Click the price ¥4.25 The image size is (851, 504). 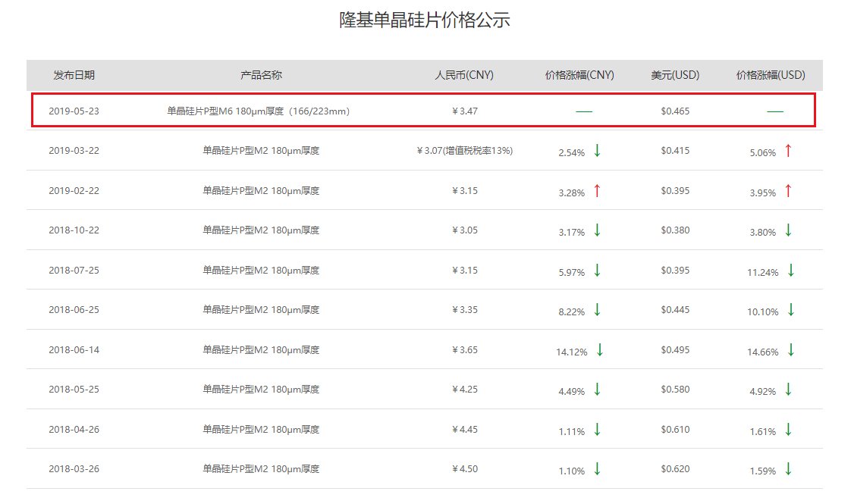pyautogui.click(x=465, y=390)
